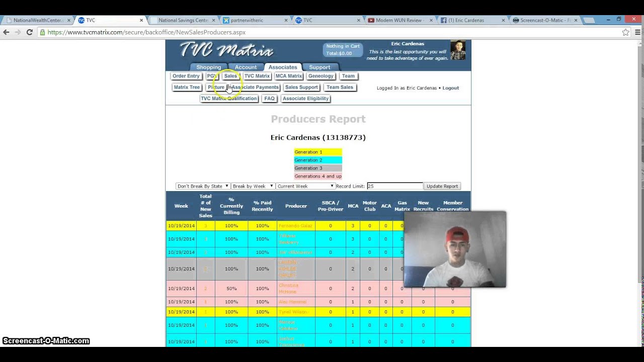Expand the Current Week dropdown
Screen dimensions: 644x362
[x=305, y=186]
